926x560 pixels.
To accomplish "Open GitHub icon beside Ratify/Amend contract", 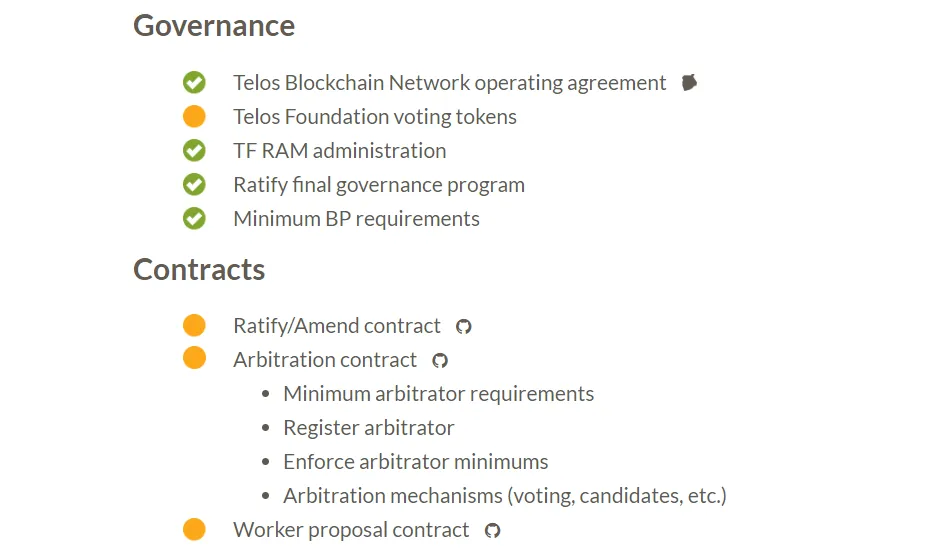I will (x=464, y=327).
